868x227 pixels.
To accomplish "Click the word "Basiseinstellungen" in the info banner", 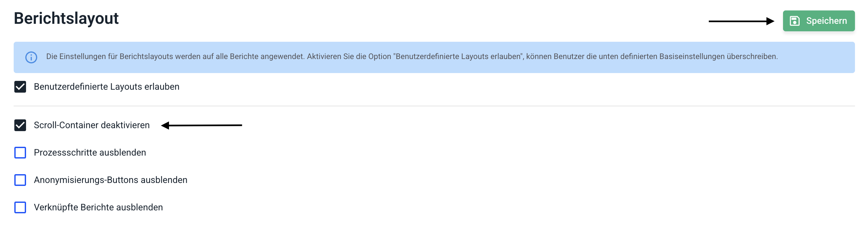I will [x=692, y=57].
